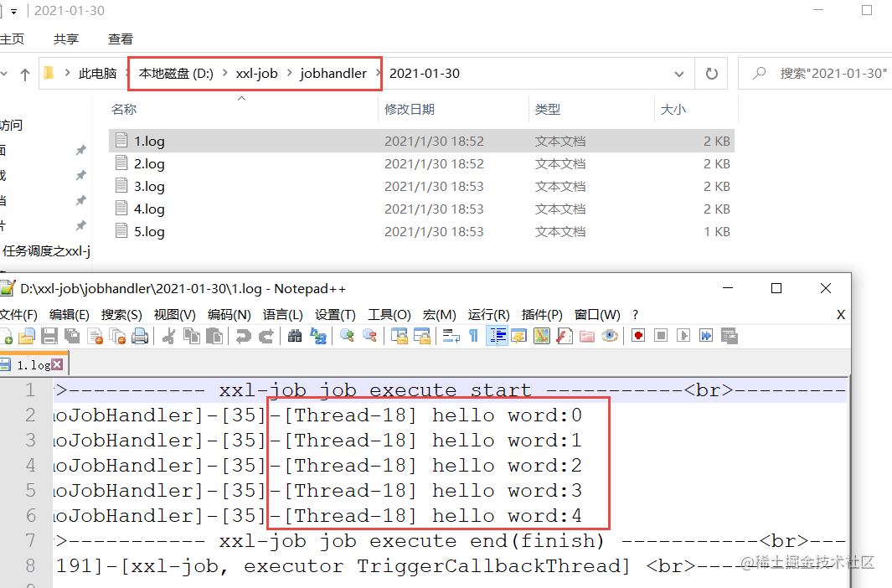Open the 宏(M) macro menu
Viewport: 892px width, 588px height.
[x=439, y=314]
